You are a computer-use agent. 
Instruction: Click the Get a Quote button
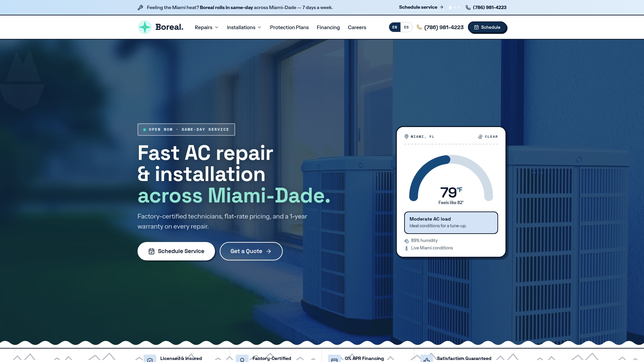pos(251,251)
